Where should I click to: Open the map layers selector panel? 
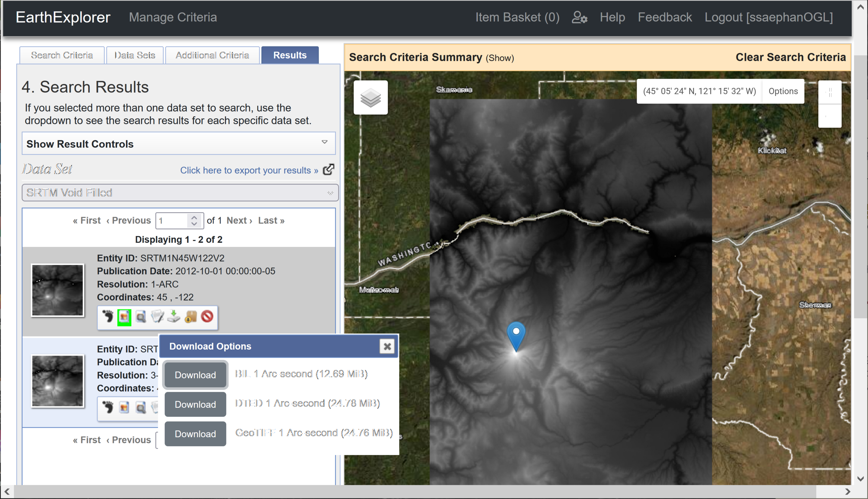pos(370,98)
